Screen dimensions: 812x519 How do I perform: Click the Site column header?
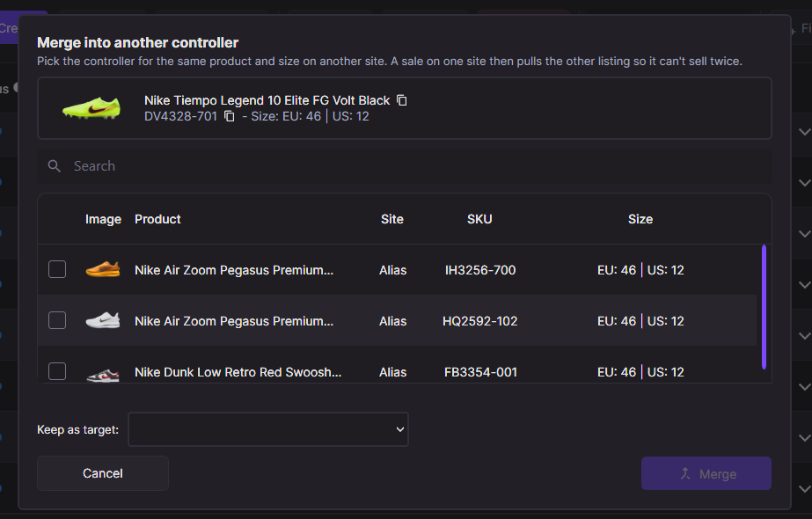(x=392, y=219)
